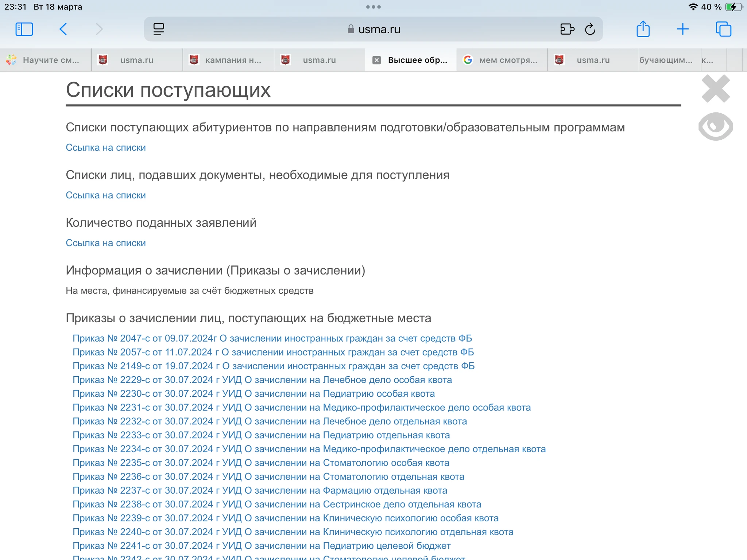Show tab overview grid
Screen dimensions: 747x560
pyautogui.click(x=723, y=29)
